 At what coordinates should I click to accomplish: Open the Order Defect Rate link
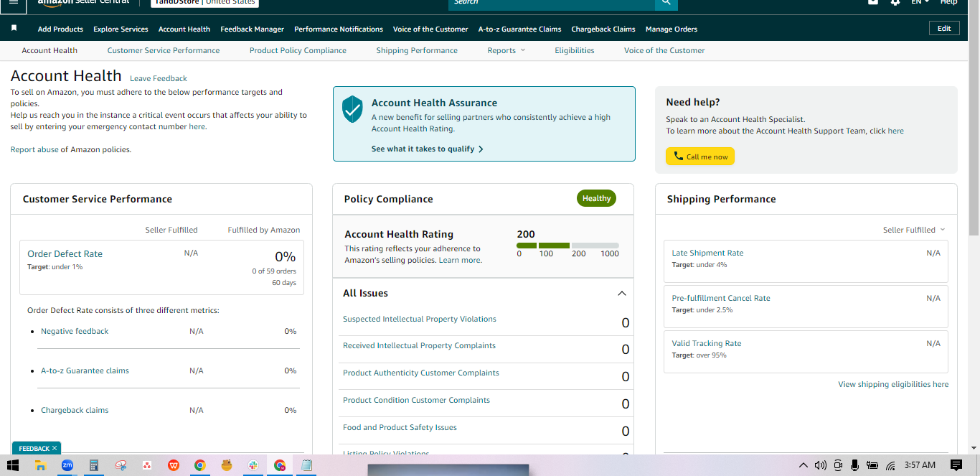[x=65, y=253]
